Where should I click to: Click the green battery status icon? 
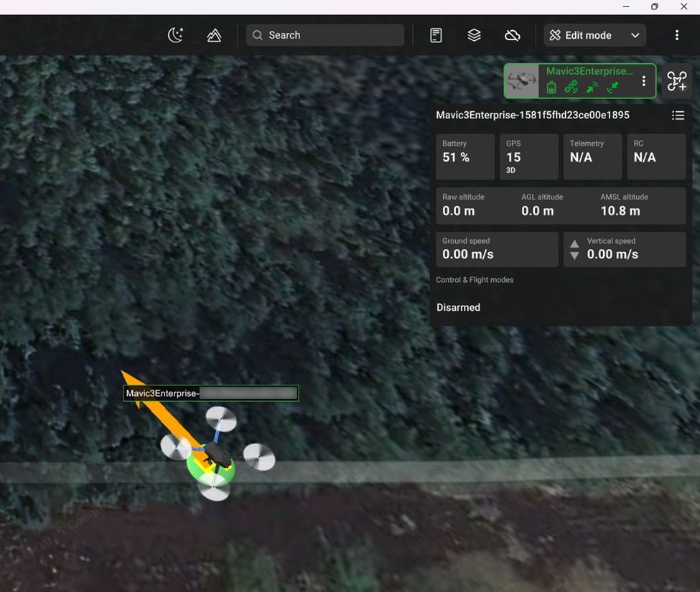[x=551, y=88]
